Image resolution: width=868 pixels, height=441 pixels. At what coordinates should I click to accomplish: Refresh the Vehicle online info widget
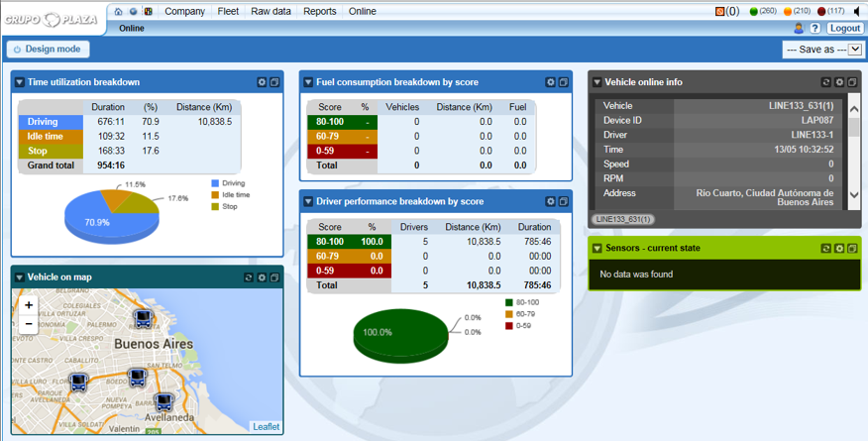(826, 82)
